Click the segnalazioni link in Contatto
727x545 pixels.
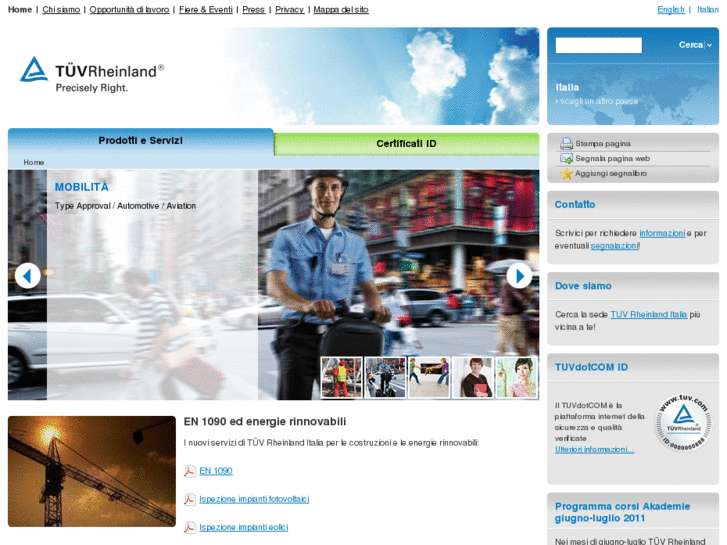click(x=614, y=246)
